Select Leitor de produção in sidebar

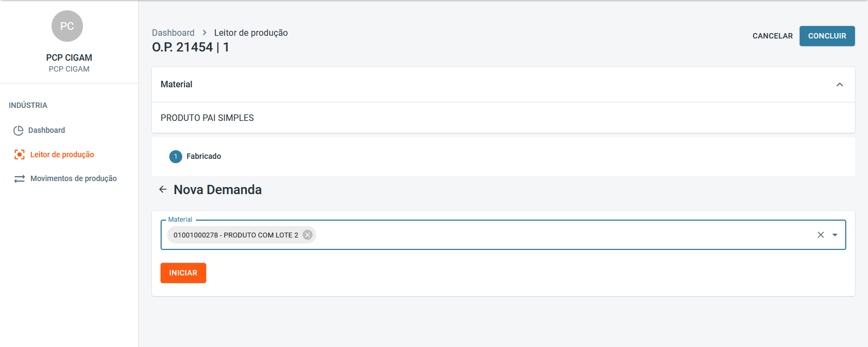(62, 155)
